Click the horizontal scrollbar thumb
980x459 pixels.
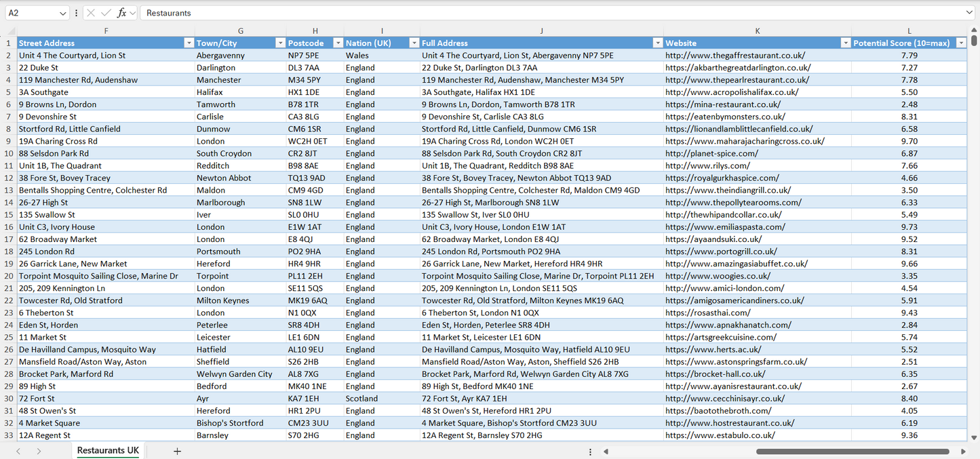pos(852,451)
